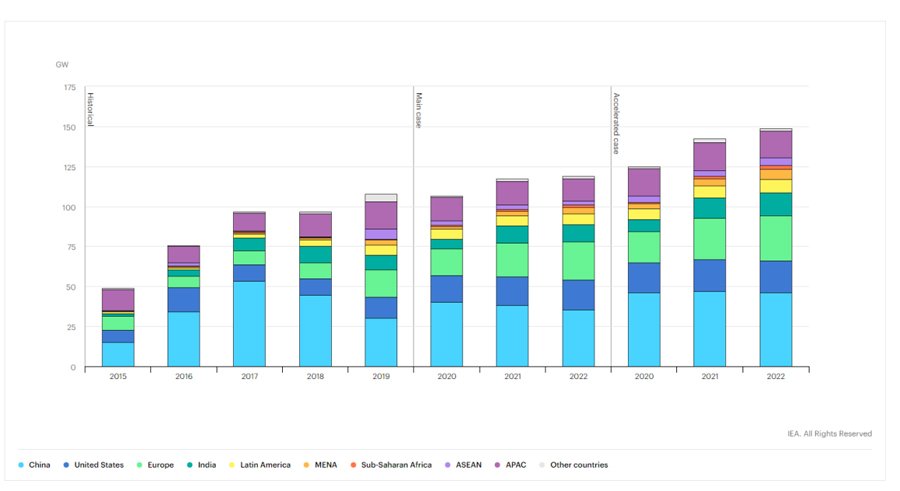
Task: Toggle the MENA legend entry
Action: 320,465
